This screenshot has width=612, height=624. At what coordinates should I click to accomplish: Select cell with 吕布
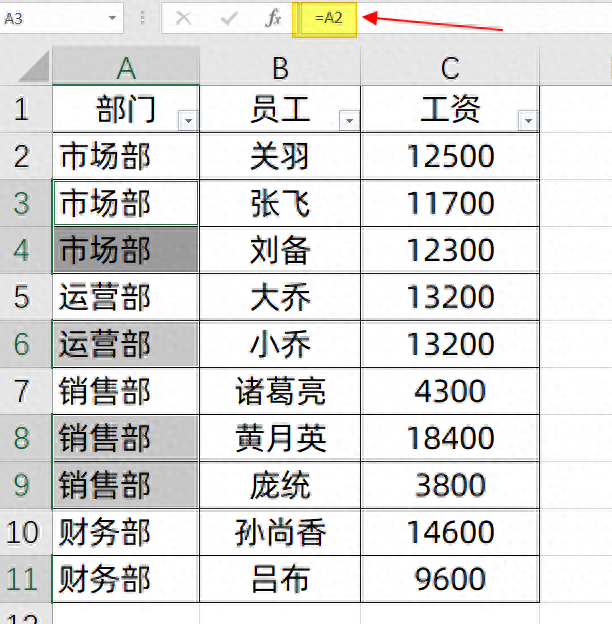(280, 579)
